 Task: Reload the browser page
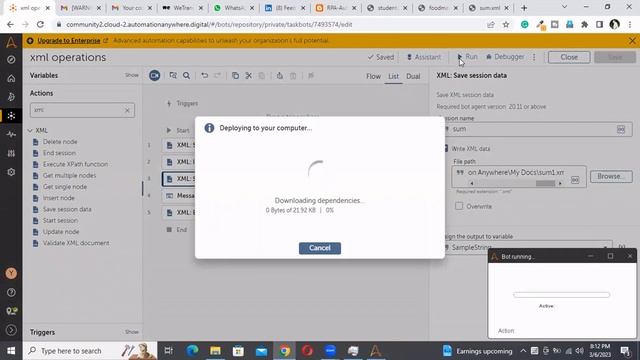pyautogui.click(x=40, y=24)
